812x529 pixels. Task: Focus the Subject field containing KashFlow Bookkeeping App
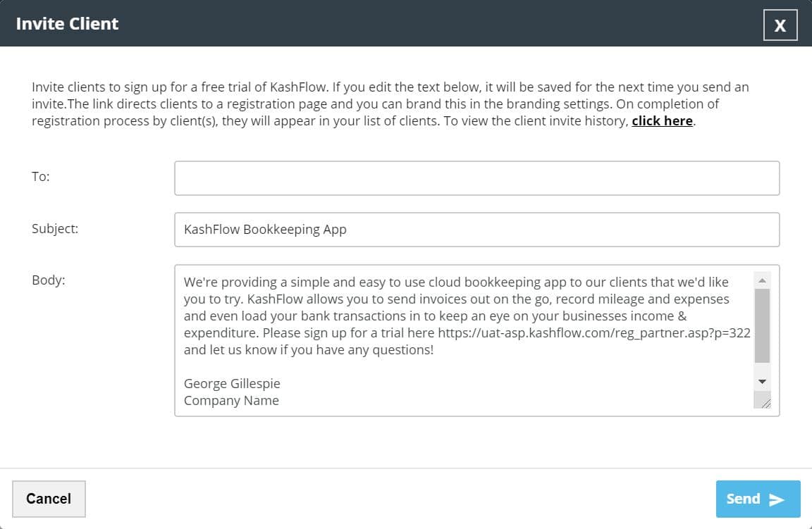pyautogui.click(x=476, y=230)
